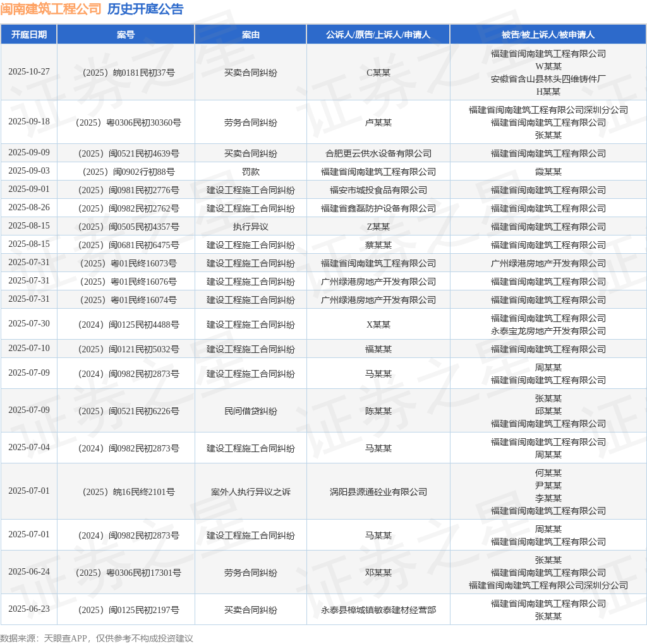The height and width of the screenshot is (644, 647).
Task: Select date cell 2025-07-04
Action: point(29,448)
